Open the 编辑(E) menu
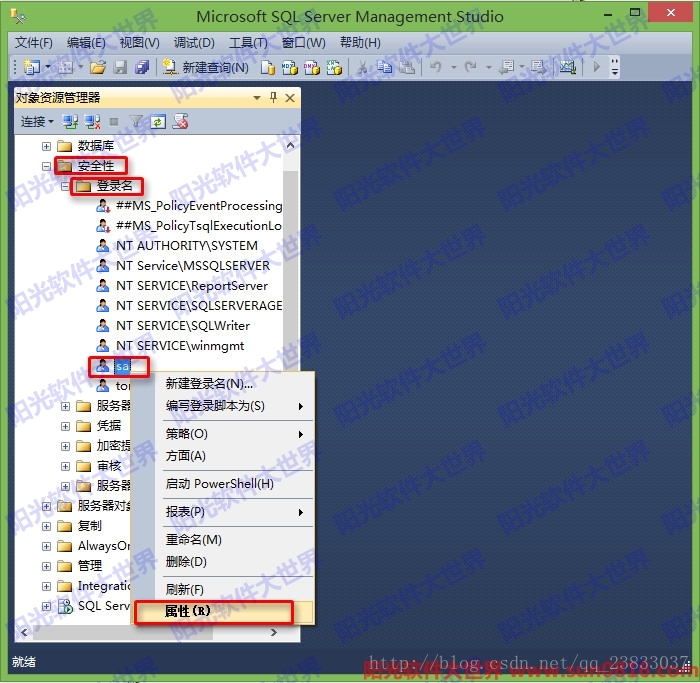Viewport: 700px width, 683px height. point(86,43)
